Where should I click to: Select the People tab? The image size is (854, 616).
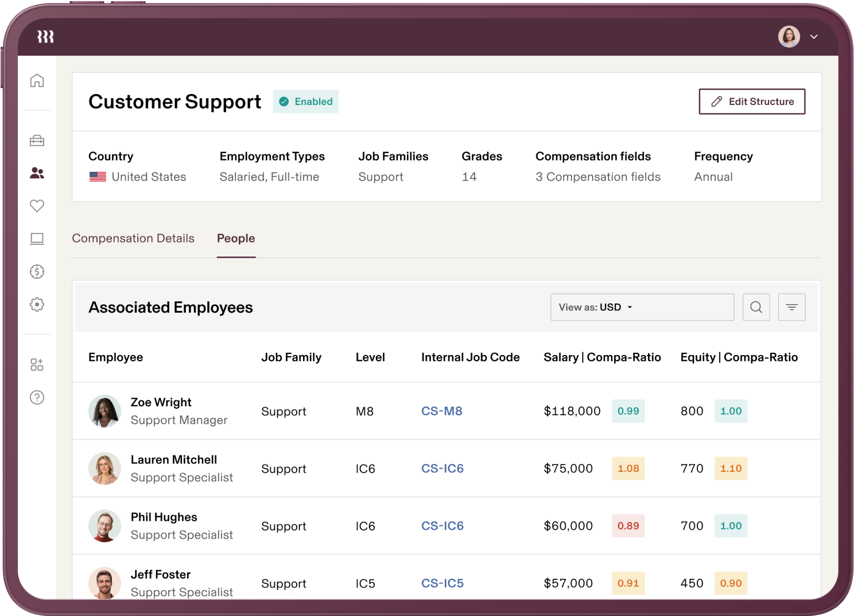tap(235, 238)
